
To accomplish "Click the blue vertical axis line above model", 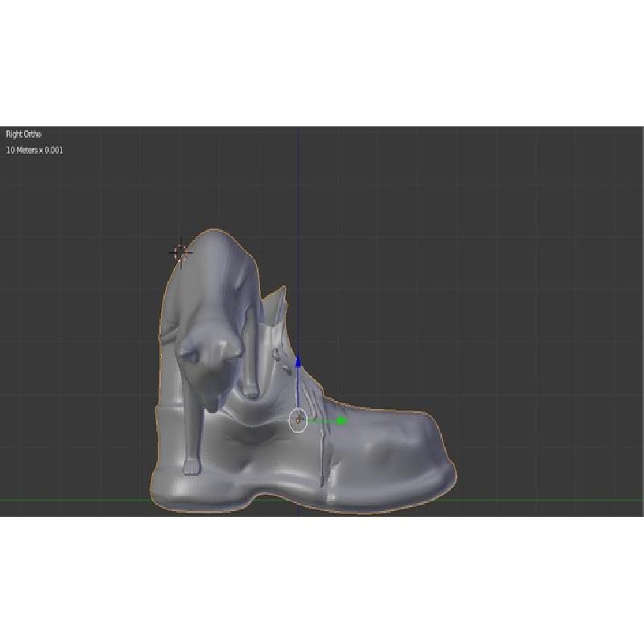I will [298, 201].
